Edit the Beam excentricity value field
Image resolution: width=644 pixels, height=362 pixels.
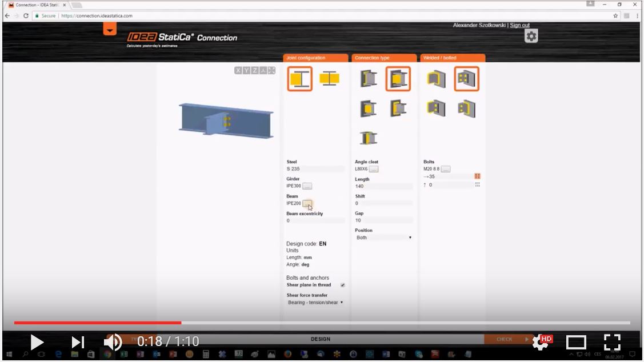pos(315,220)
